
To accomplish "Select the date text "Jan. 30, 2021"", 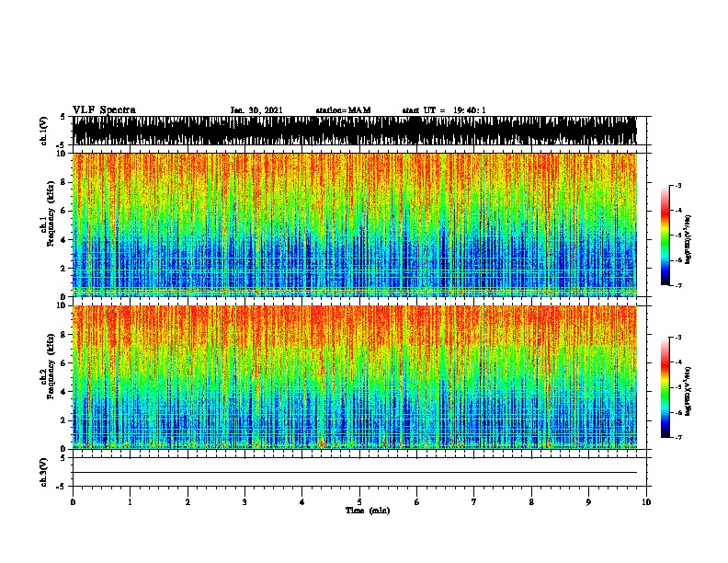I will click(x=256, y=110).
